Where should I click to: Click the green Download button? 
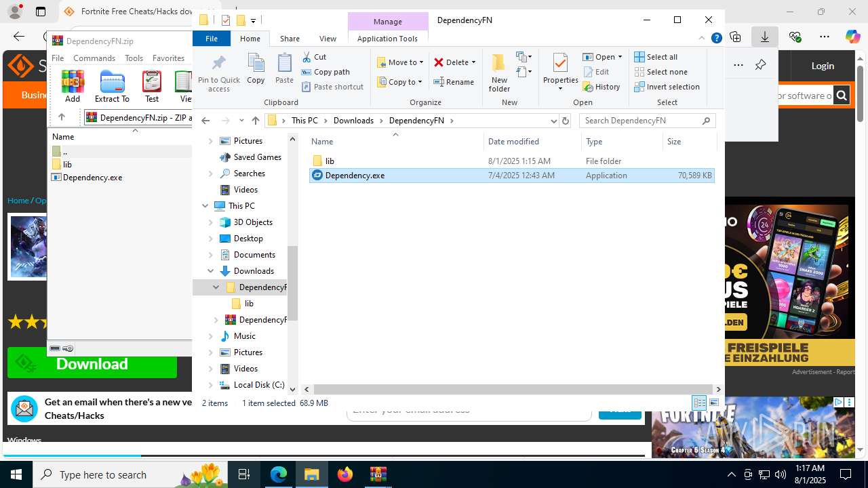pyautogui.click(x=92, y=364)
